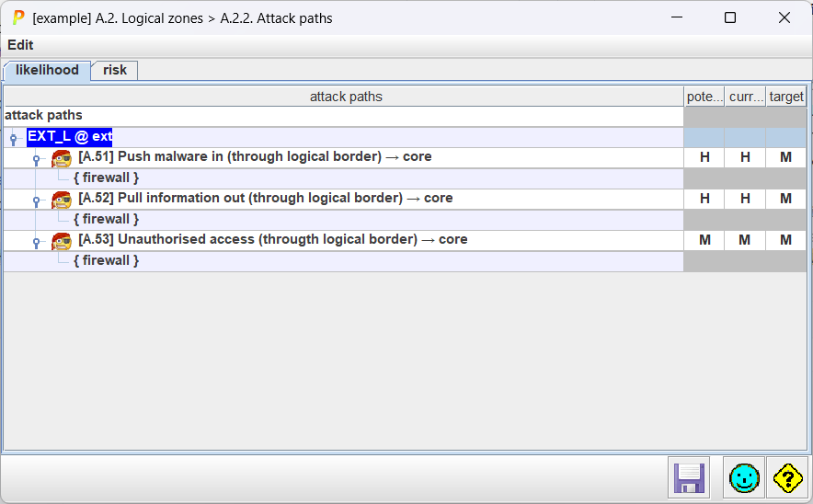Click the potential H cell for A.51
Screen dimensions: 813x504
point(704,157)
